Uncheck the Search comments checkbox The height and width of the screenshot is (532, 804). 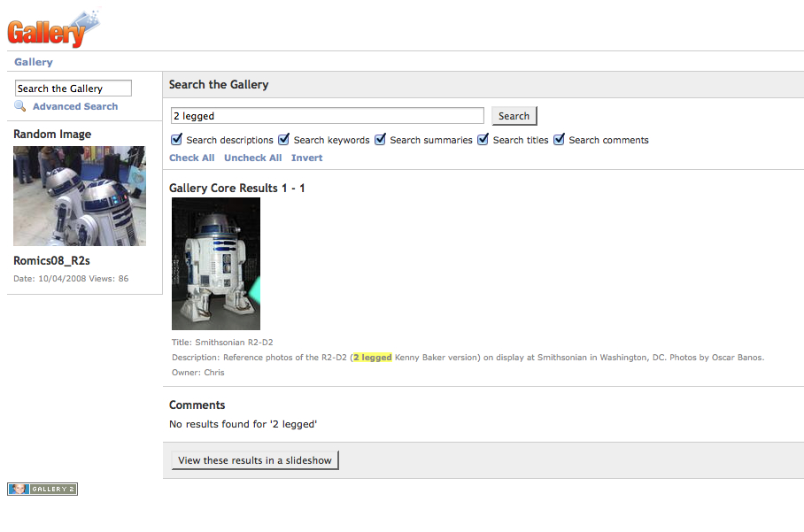click(559, 139)
